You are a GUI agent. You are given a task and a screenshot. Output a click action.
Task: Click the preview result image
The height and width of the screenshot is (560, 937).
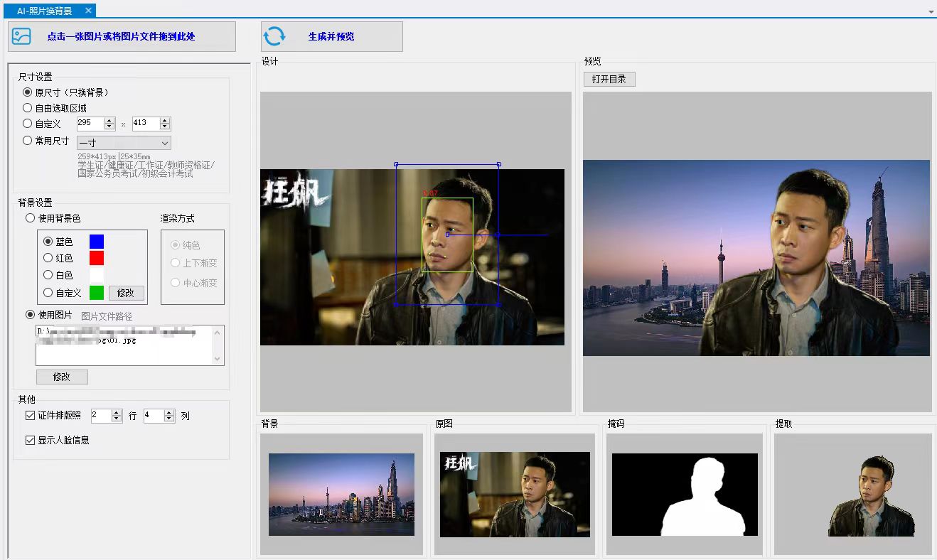tap(756, 258)
